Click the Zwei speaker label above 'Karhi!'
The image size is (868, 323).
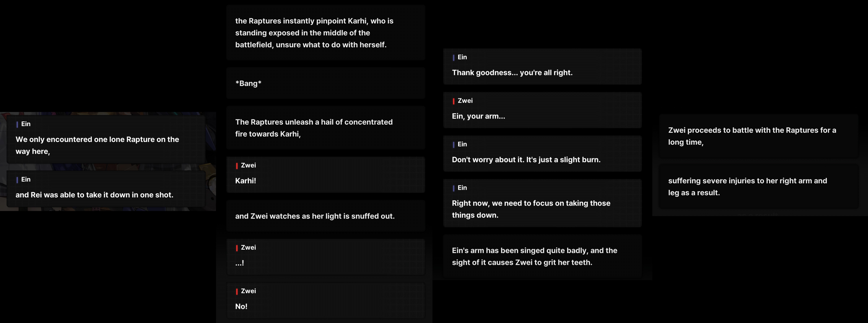(248, 165)
